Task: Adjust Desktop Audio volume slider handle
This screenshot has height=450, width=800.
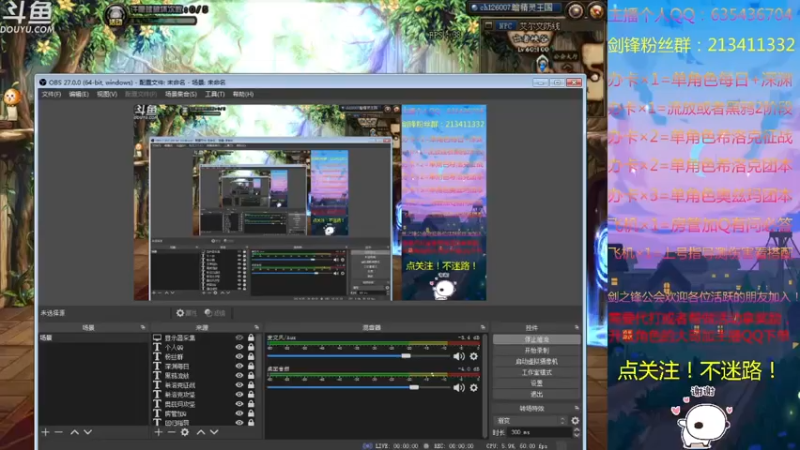Action: point(414,387)
